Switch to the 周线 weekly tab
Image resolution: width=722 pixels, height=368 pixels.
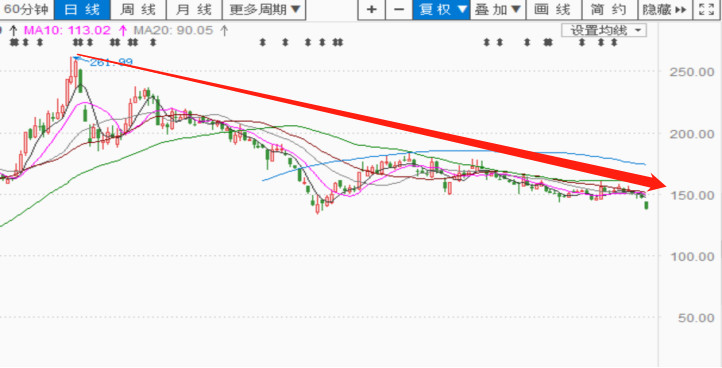point(138,9)
